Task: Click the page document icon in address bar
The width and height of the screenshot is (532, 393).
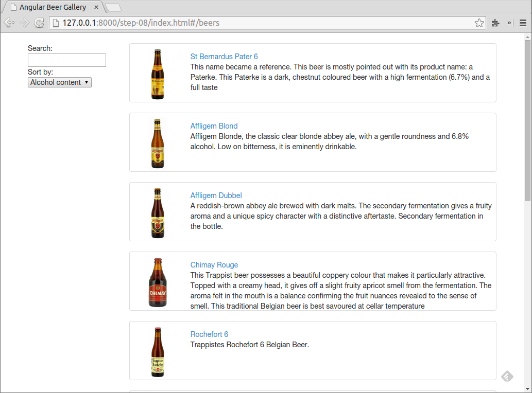Action: 56,23
